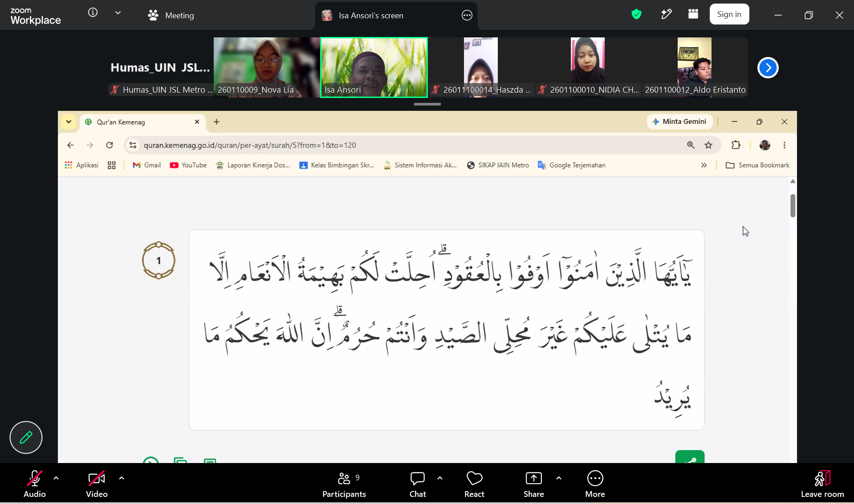Expand the video options caret
854x504 pixels.
pos(122,478)
